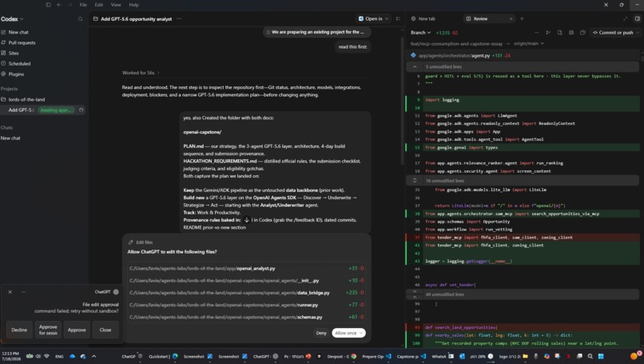Jump to latest with the down arrow
The width and height of the screenshot is (644, 364).
pos(246,220)
